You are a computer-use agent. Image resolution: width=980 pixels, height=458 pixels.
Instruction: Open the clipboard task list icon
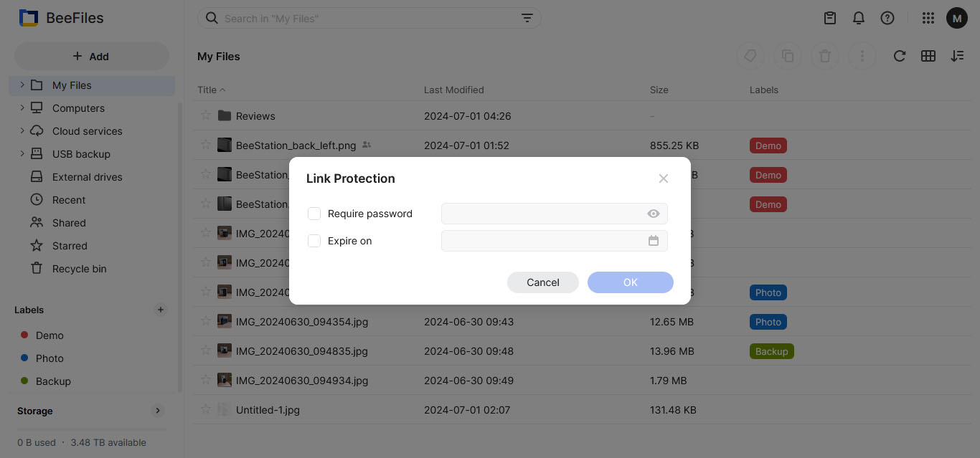830,19
